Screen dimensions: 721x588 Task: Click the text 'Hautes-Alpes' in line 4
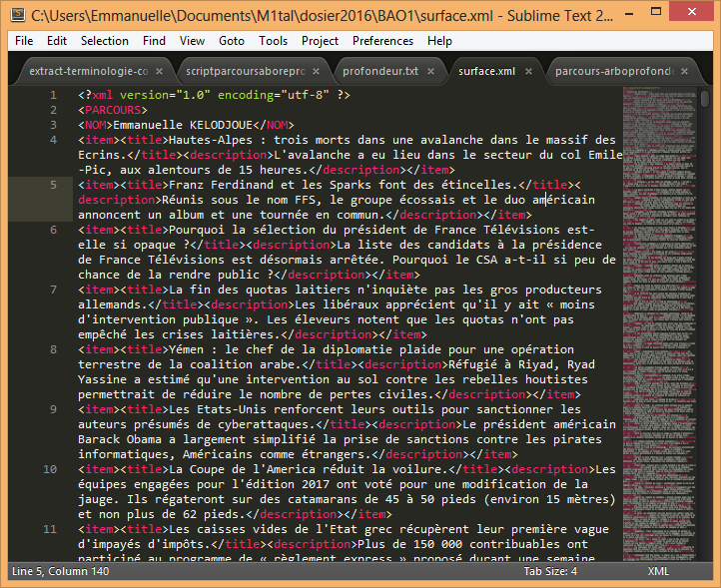point(211,140)
